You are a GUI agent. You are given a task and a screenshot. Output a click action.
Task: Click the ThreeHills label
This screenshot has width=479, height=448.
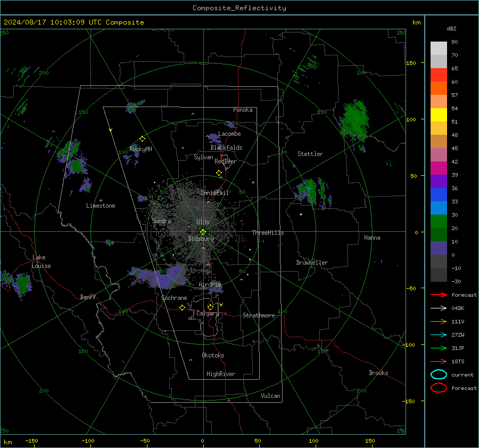[x=268, y=233]
